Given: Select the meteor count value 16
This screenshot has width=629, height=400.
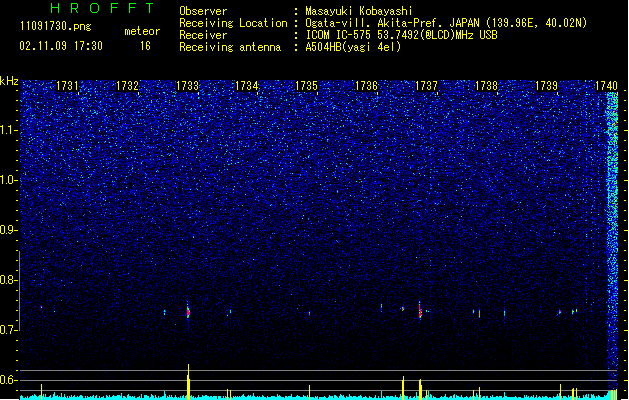Looking at the screenshot, I should (x=145, y=46).
